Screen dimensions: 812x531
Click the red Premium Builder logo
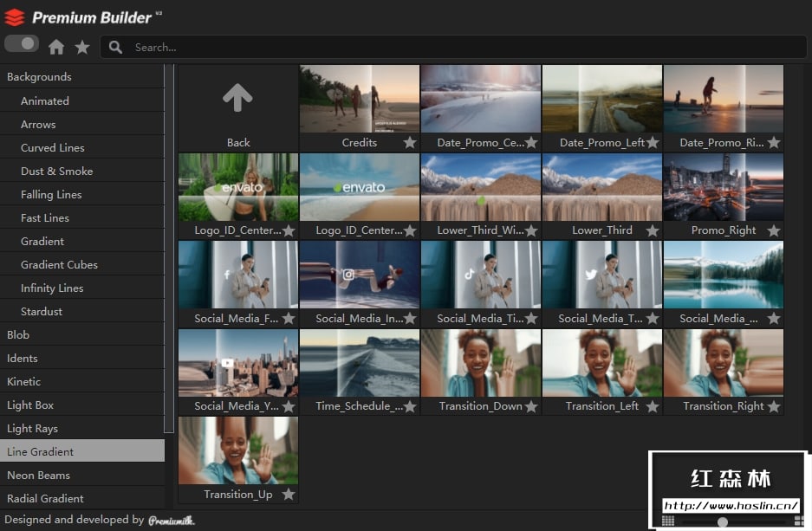click(15, 17)
